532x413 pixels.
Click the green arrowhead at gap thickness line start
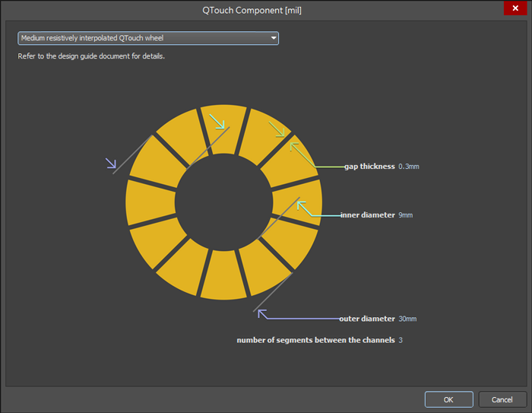[x=293, y=148]
